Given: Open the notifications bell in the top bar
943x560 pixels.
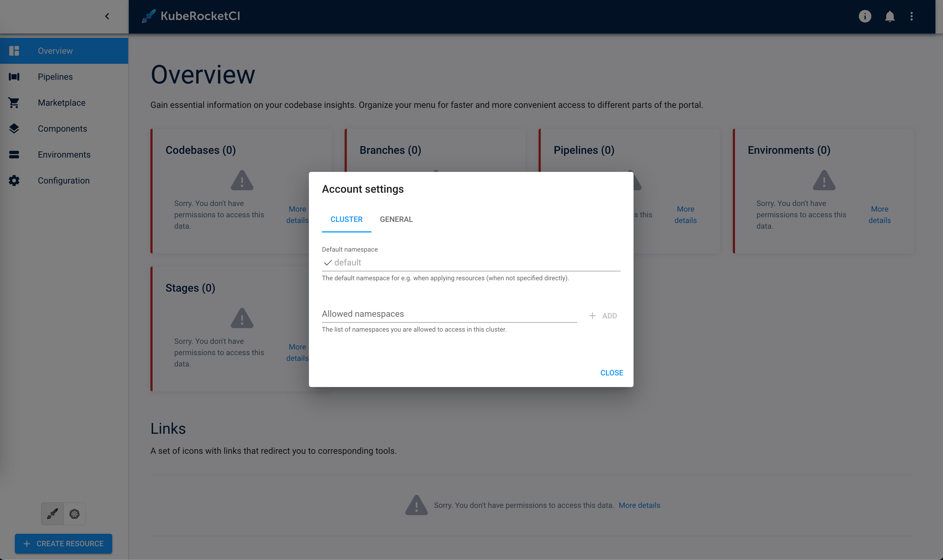Looking at the screenshot, I should click(889, 16).
